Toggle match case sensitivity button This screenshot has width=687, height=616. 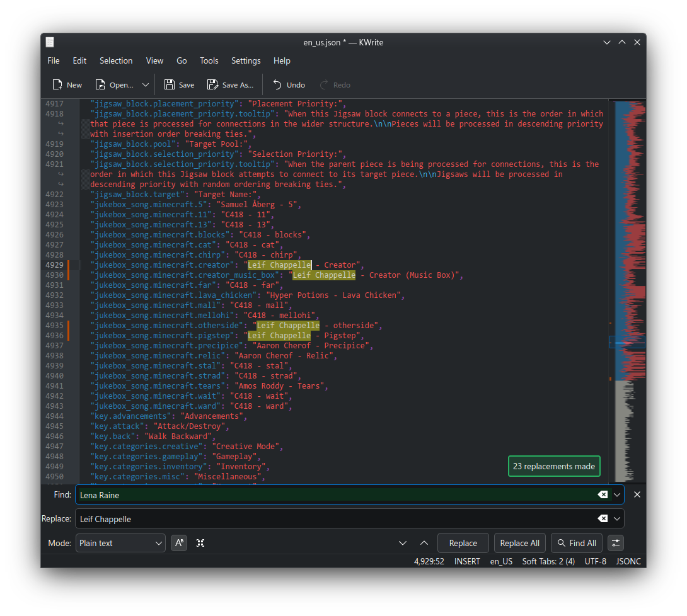180,543
